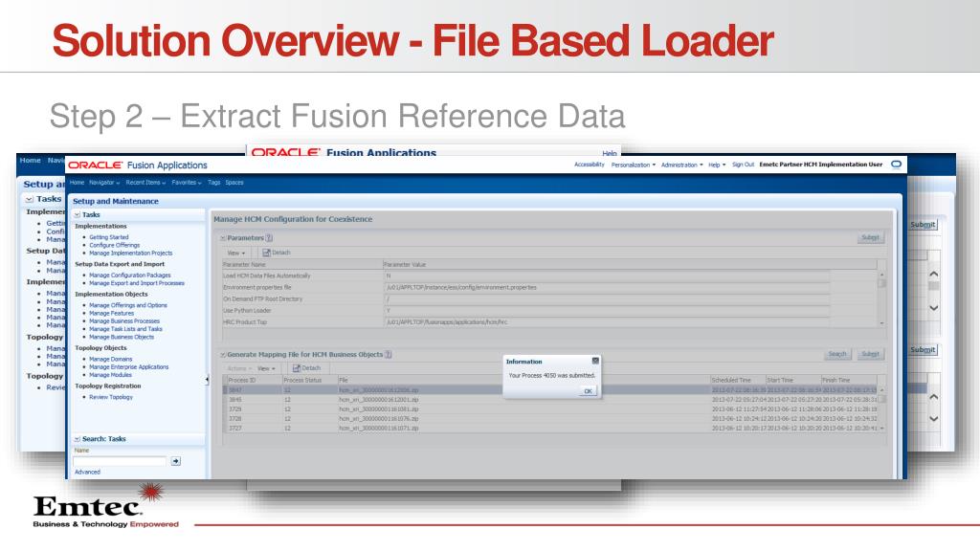
Task: Click the Sign Out link
Action: click(743, 165)
